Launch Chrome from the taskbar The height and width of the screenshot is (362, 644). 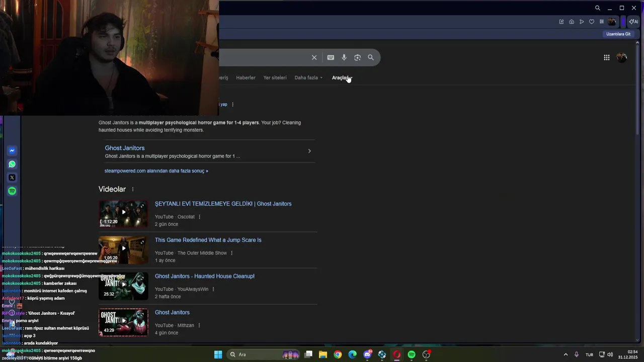coord(338,354)
